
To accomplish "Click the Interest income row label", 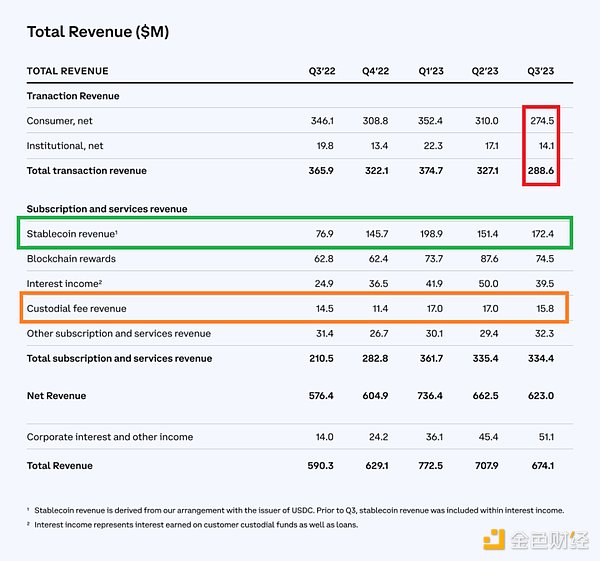I will (65, 284).
